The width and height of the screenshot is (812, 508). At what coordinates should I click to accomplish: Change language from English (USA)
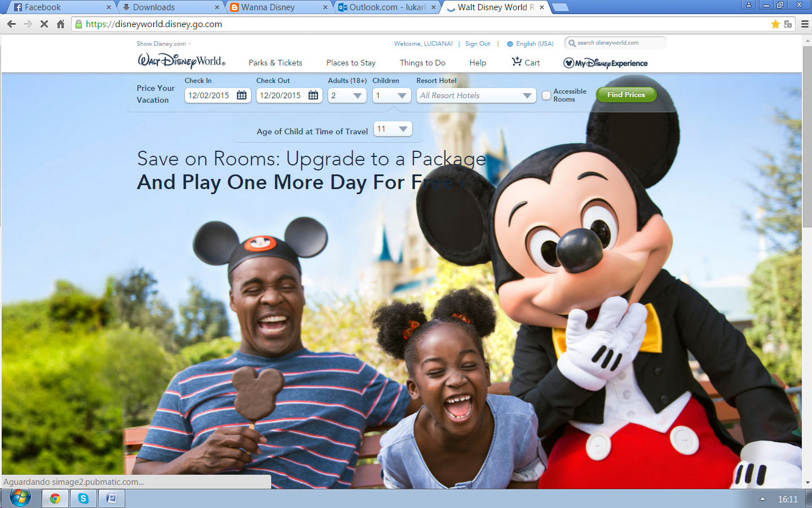pos(530,43)
